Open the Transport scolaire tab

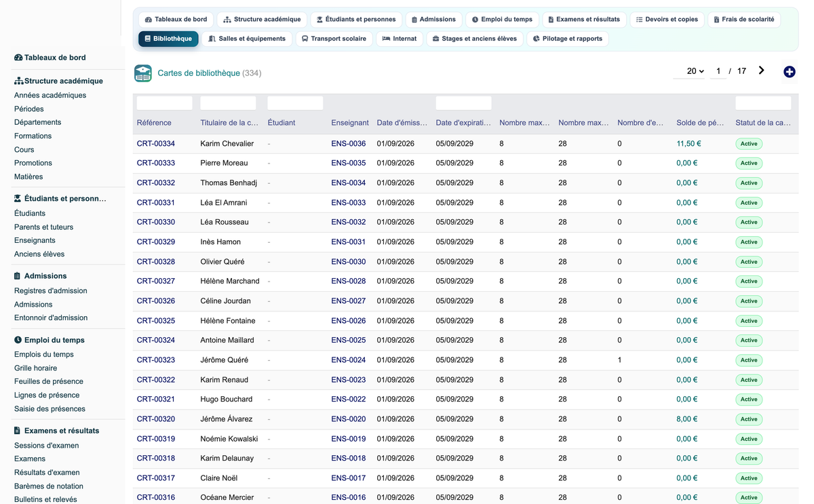(x=334, y=39)
